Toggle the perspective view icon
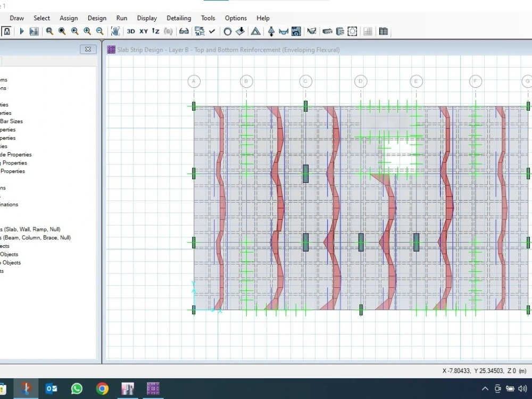 [168, 31]
